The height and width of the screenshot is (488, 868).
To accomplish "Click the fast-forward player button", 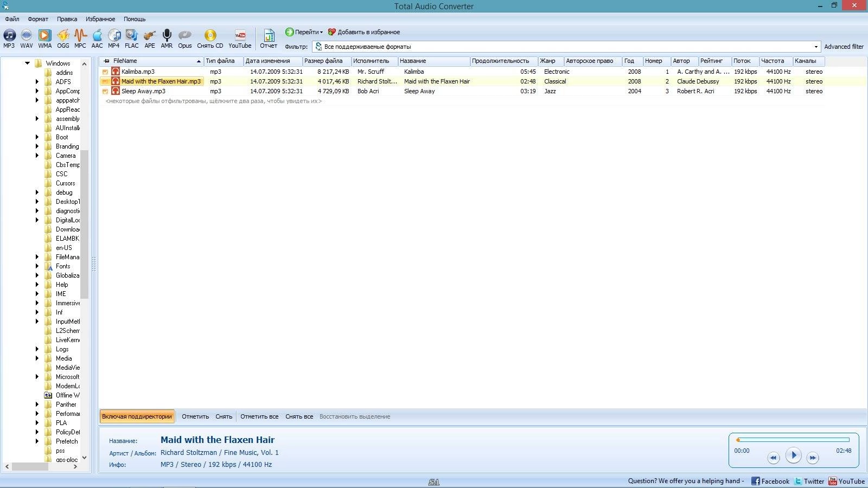I will click(x=812, y=458).
